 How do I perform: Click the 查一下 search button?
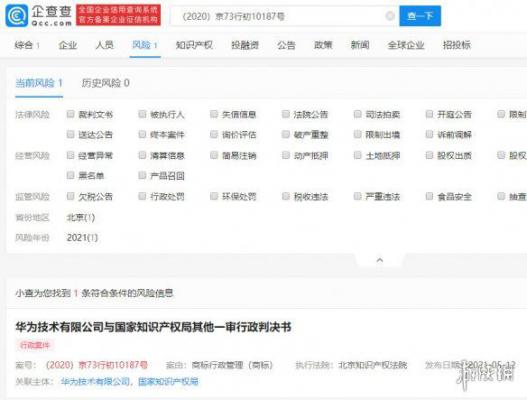pyautogui.click(x=420, y=16)
